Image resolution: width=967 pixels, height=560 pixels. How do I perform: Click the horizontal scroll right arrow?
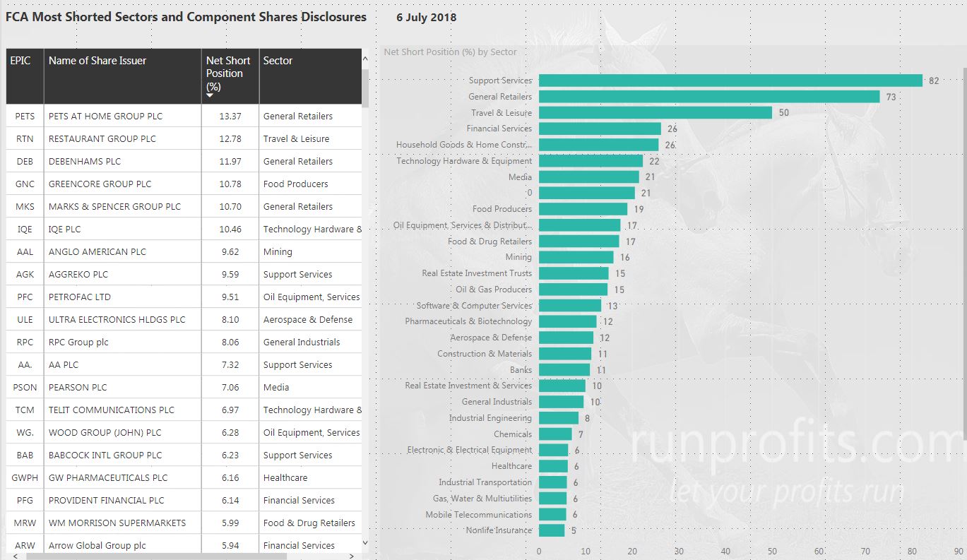click(x=353, y=556)
